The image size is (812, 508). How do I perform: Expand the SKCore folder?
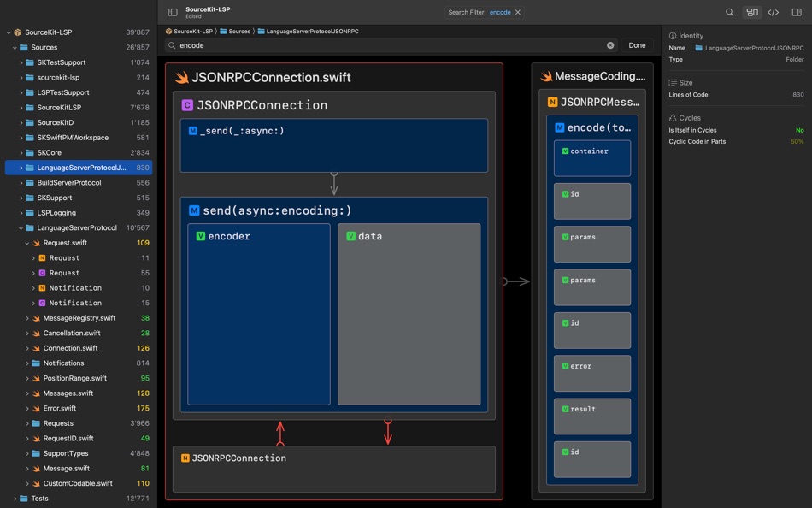click(21, 152)
